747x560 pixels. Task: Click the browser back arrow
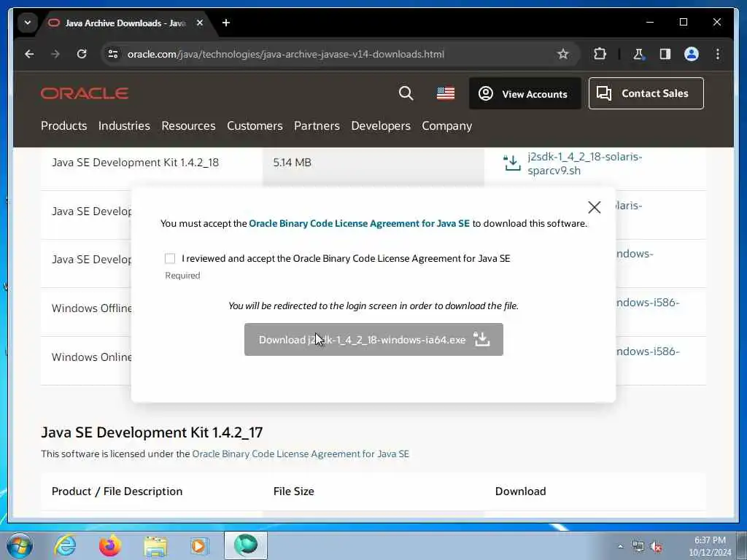point(29,54)
